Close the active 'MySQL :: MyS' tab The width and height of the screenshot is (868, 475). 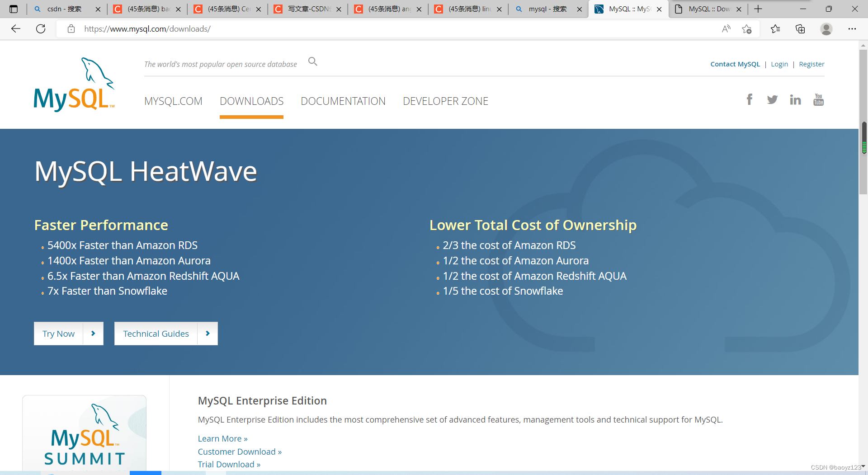point(659,9)
